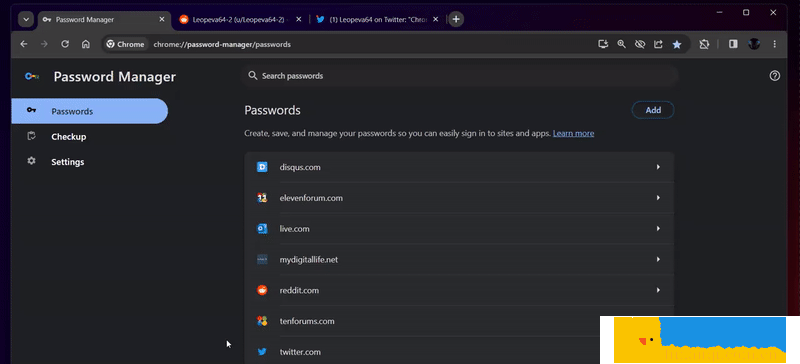Open Chrome's three-dot menu
This screenshot has height=364, width=800.
pos(774,44)
